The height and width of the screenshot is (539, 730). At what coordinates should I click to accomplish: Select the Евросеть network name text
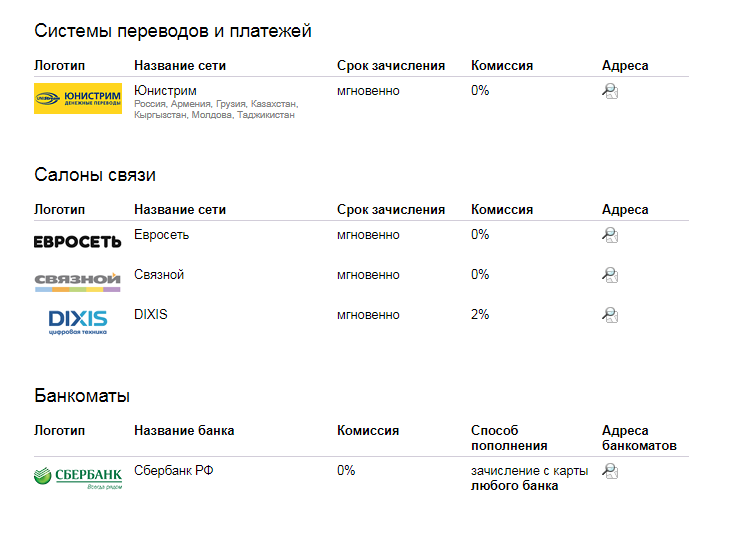coord(161,235)
